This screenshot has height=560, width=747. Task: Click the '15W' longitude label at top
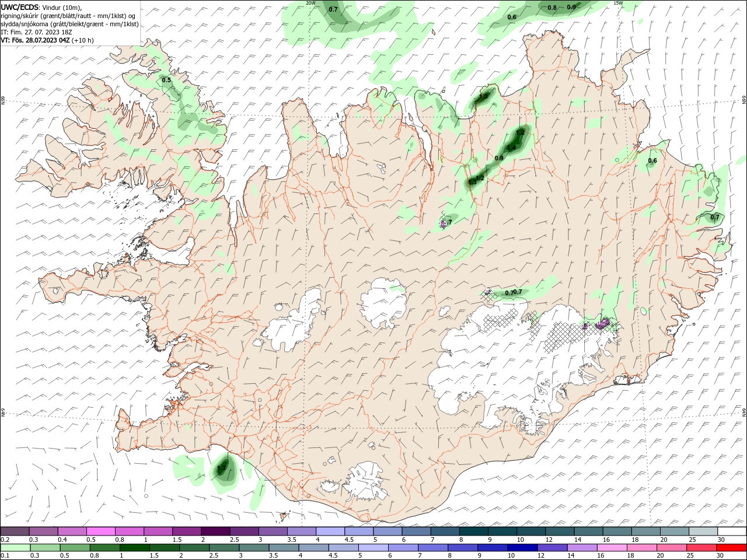618,3
